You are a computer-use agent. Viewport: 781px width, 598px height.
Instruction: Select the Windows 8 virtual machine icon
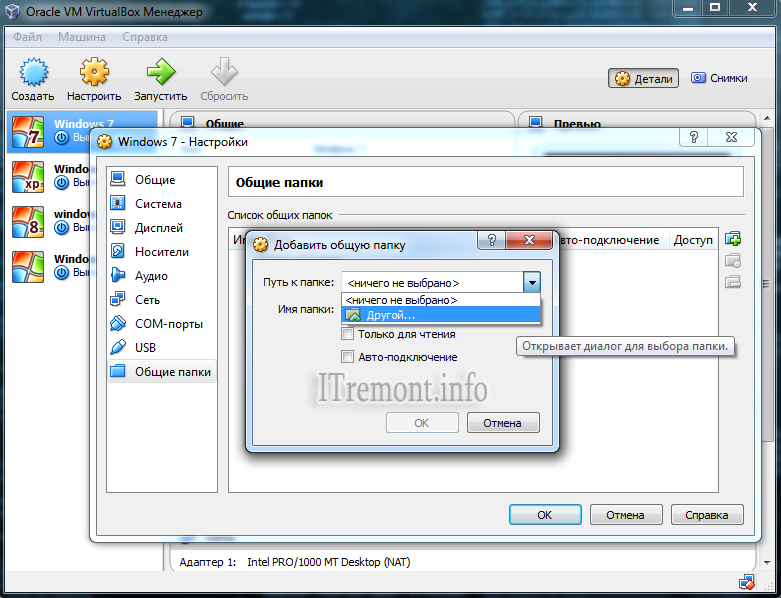coord(28,222)
